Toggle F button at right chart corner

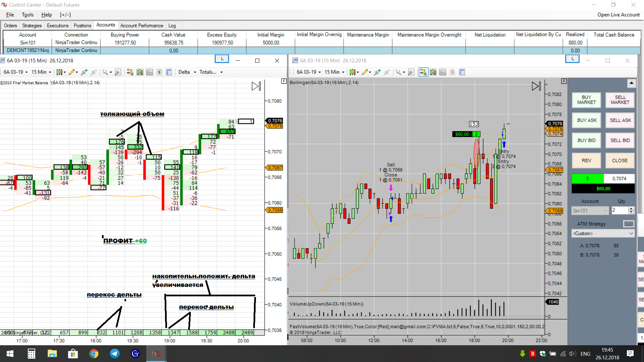click(x=564, y=81)
